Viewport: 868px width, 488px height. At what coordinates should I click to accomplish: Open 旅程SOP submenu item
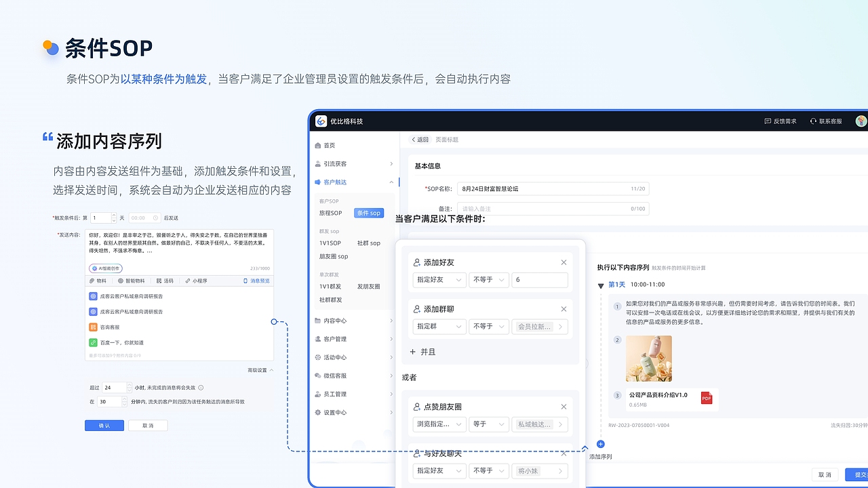(x=331, y=213)
